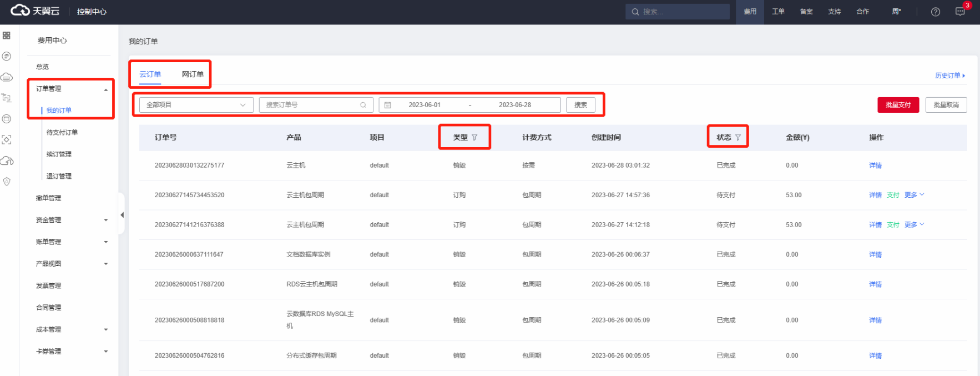The image size is (980, 376).
Task: Click the 类型 column filter icon
Action: click(x=474, y=137)
